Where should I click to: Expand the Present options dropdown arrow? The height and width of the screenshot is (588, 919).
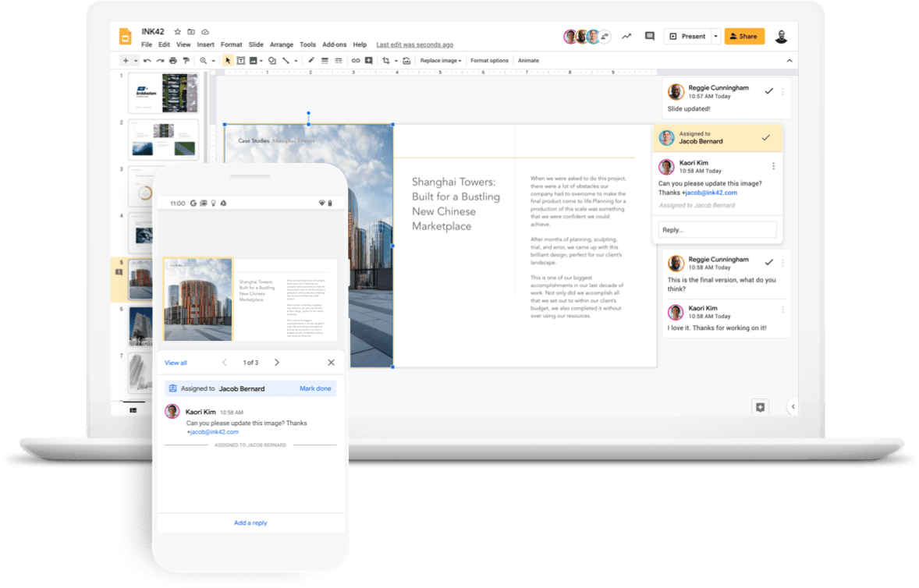click(x=715, y=37)
